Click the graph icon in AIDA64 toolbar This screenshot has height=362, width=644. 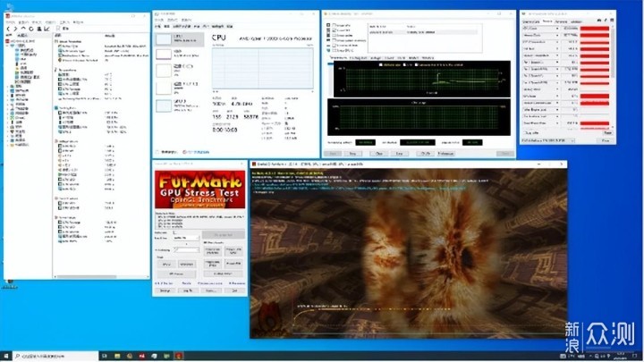coord(47,29)
